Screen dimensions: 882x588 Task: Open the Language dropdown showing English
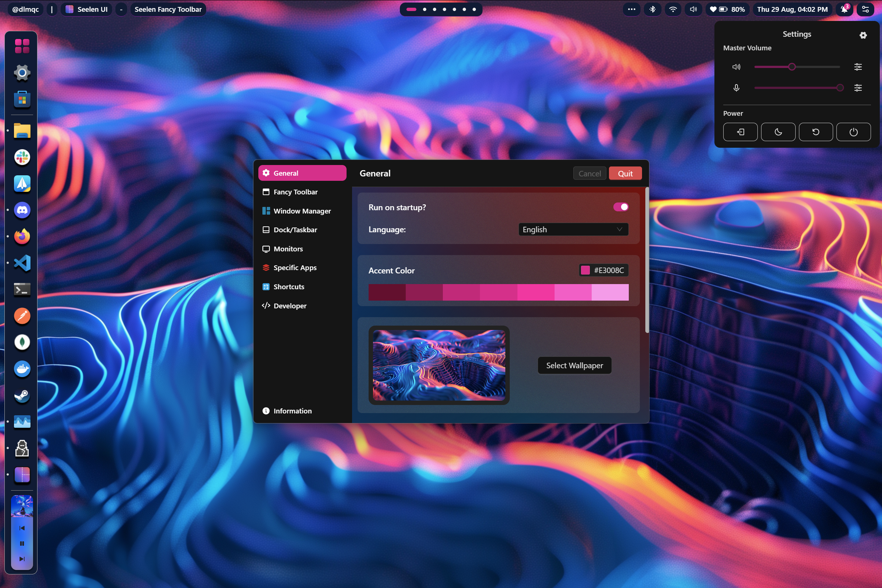573,229
